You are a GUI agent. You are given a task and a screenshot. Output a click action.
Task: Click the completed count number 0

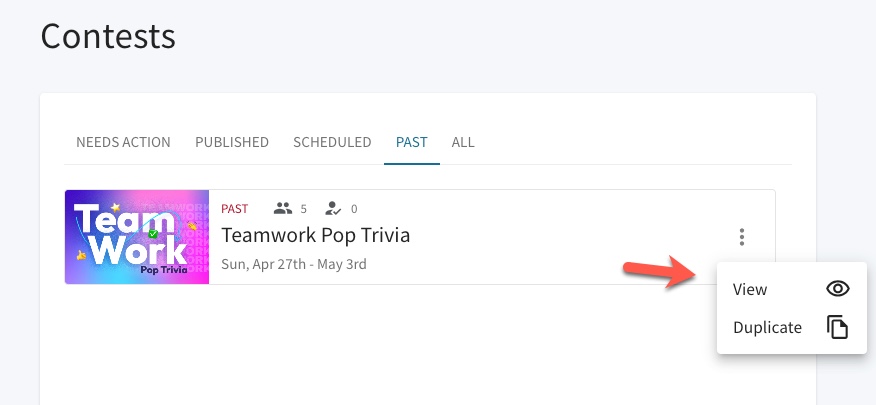[x=354, y=209]
